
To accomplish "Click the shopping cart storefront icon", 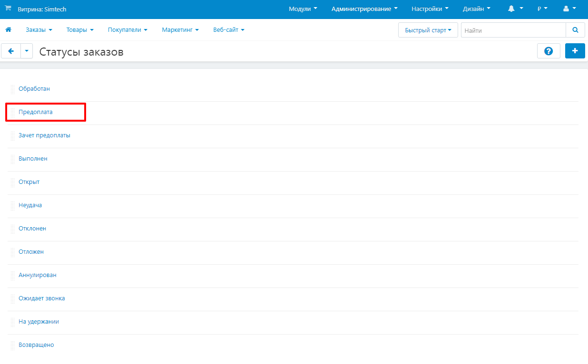I will (8, 9).
